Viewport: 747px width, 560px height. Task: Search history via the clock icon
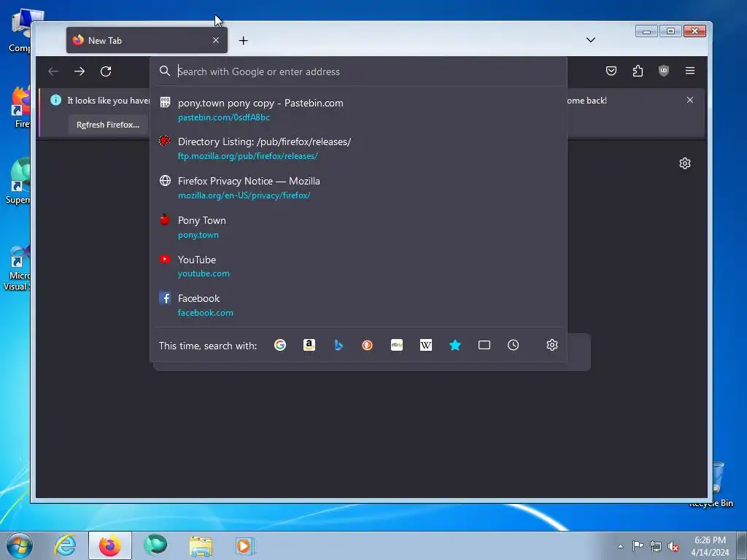[513, 345]
